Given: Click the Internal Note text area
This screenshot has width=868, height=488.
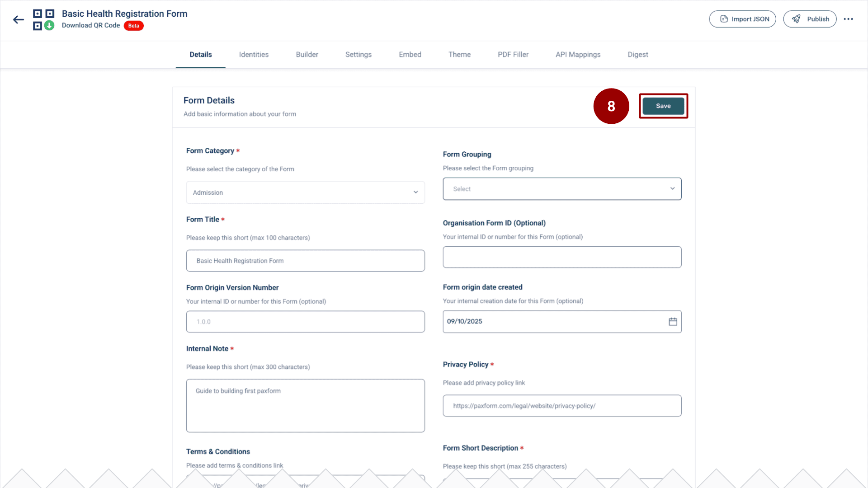Looking at the screenshot, I should coord(306,405).
